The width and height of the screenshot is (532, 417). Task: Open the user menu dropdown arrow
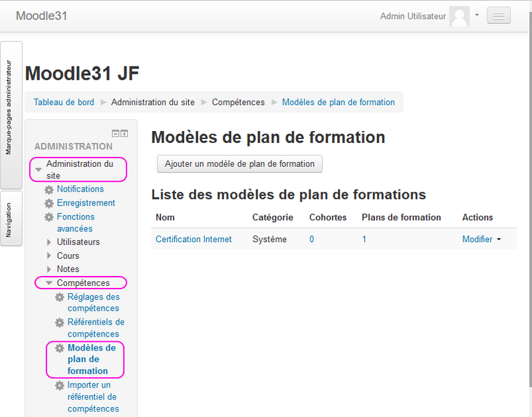477,15
